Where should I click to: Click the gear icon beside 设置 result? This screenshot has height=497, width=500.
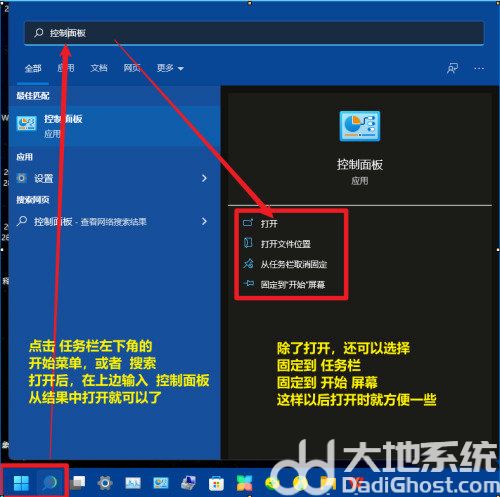(x=22, y=178)
